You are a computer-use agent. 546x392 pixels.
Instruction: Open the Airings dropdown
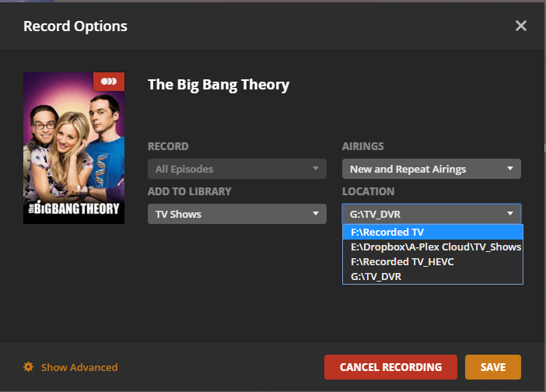(431, 169)
